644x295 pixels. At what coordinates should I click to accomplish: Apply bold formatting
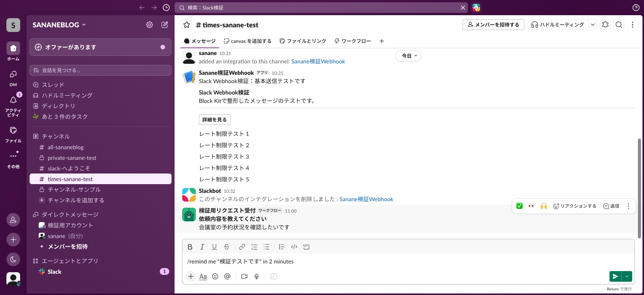(x=190, y=247)
